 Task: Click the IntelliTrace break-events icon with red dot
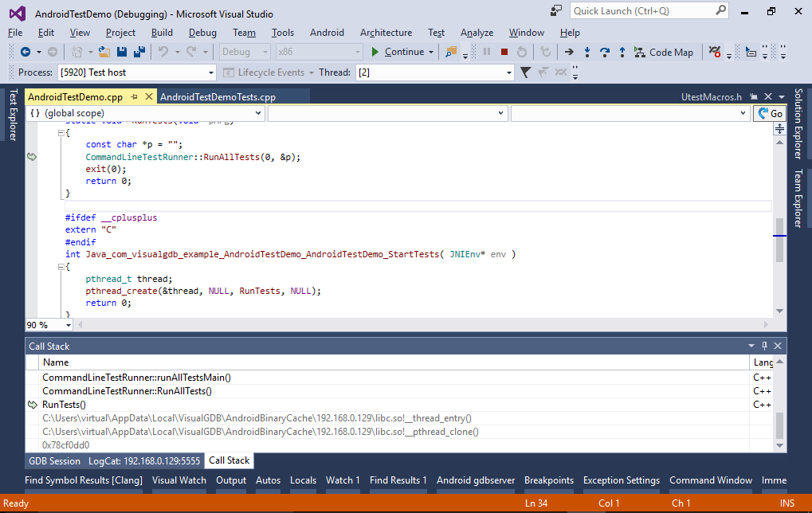coord(715,52)
